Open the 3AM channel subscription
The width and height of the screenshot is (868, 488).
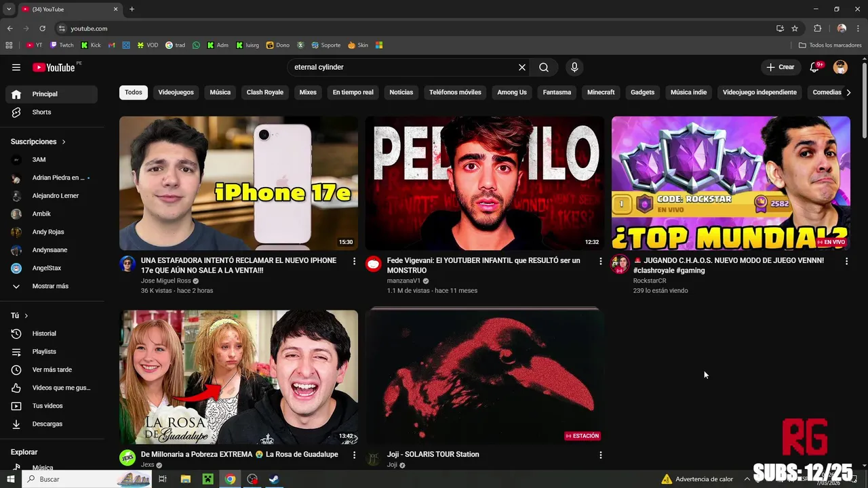pos(52,160)
